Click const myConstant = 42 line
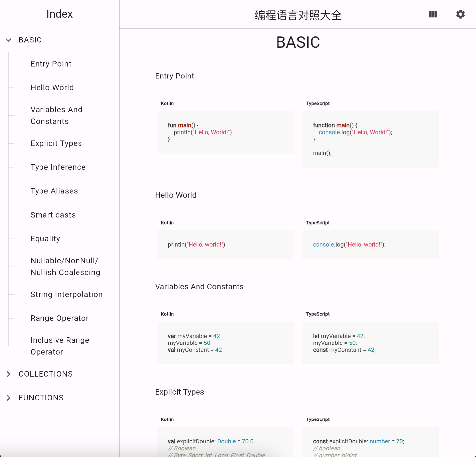Viewport: 476px width, 457px height. coord(344,350)
